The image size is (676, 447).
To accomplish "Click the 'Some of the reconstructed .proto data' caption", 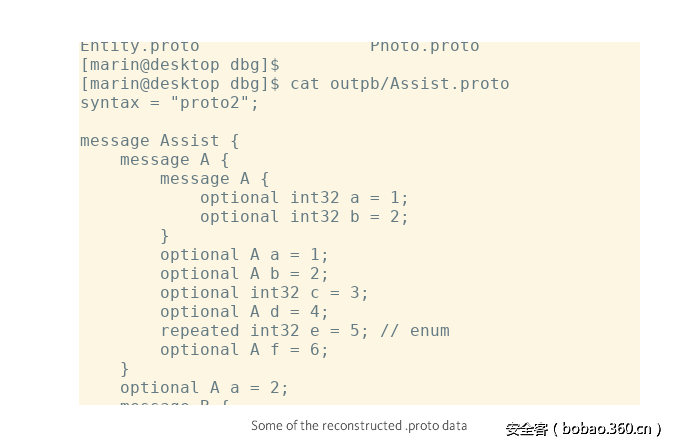I will point(359,425).
